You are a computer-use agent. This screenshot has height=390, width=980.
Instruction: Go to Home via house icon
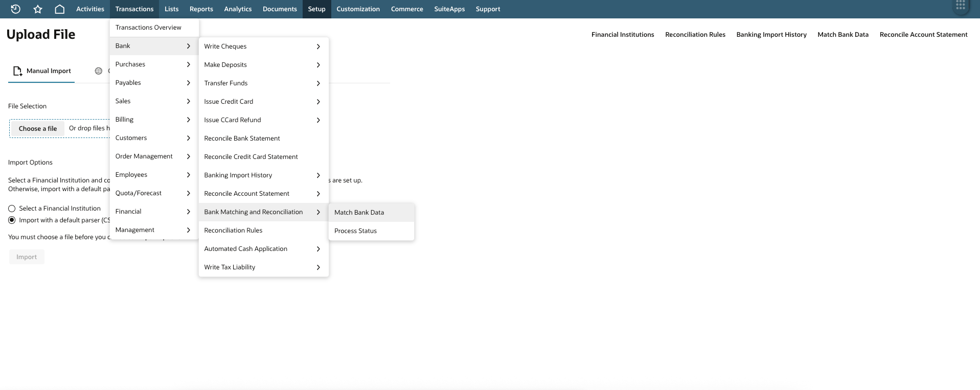coord(60,9)
